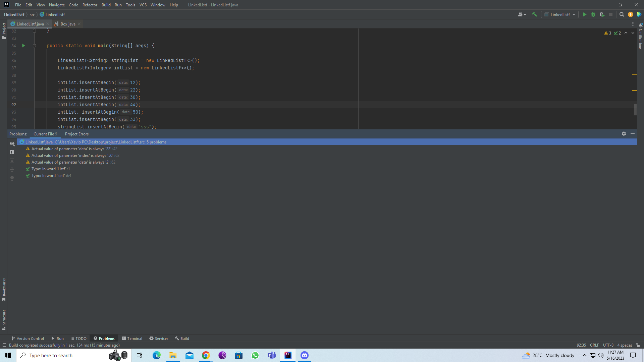Close the LinkedListf.java editor tab
The image size is (644, 362).
48,24
